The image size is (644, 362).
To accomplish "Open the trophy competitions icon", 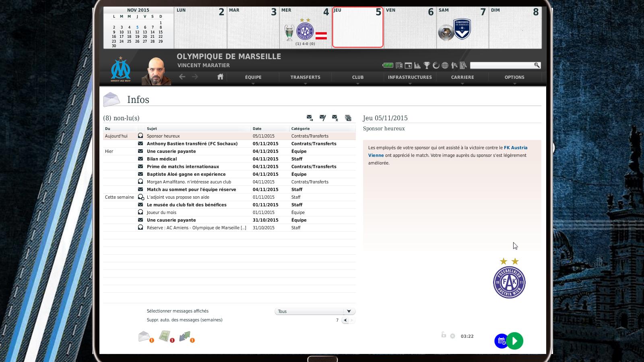I will (x=427, y=65).
